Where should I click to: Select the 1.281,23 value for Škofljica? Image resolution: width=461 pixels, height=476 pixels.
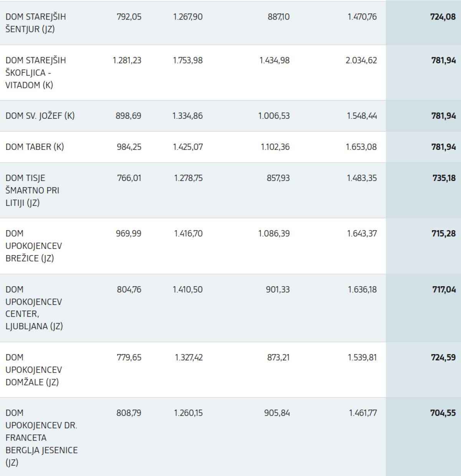(x=127, y=60)
